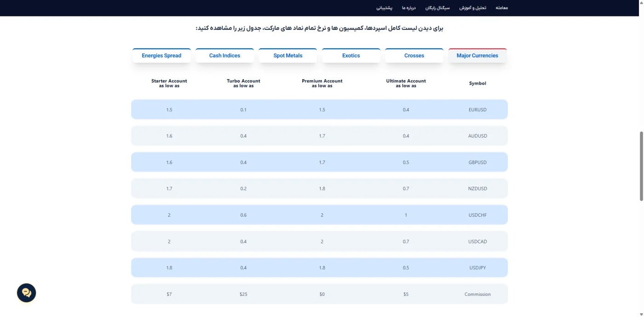Select the GBPUSD symbol row
Screen dimensions: 644x317
319,162
